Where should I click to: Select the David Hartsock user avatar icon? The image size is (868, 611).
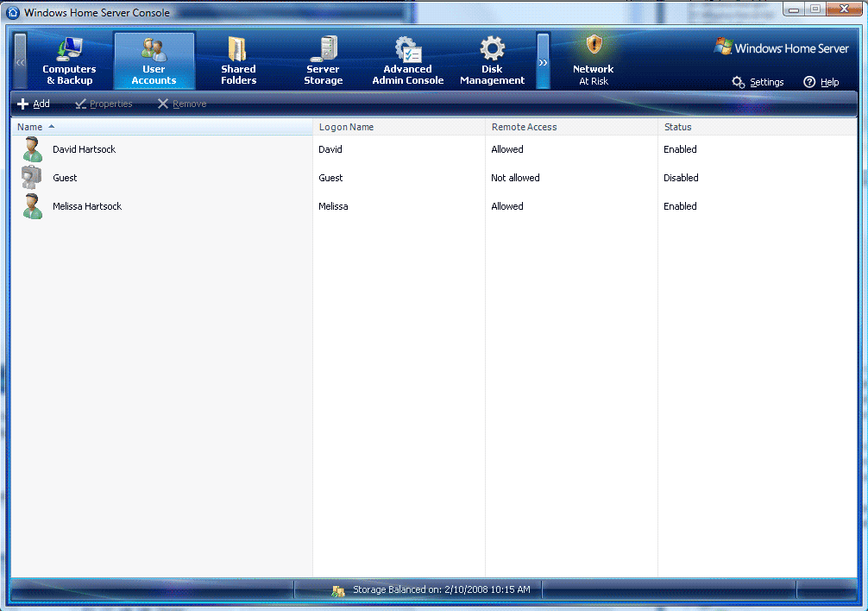[x=32, y=149]
